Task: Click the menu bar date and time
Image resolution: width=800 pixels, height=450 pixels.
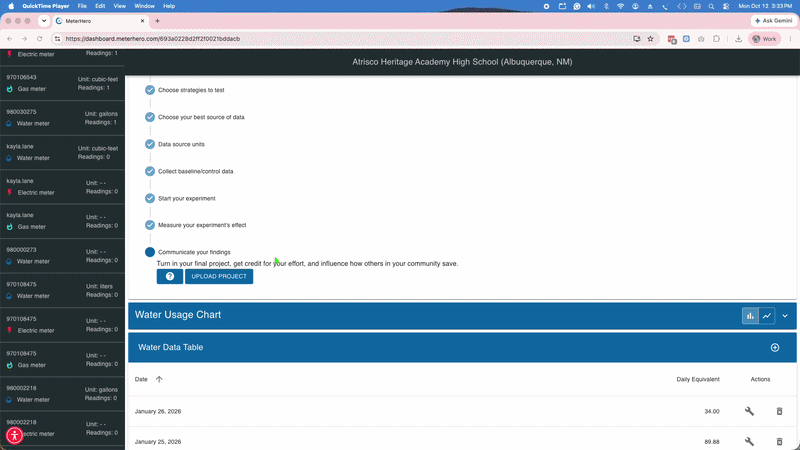Action: tap(765, 6)
